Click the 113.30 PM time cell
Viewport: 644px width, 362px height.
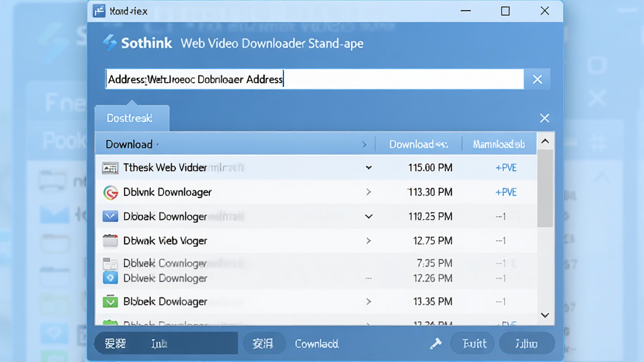click(x=430, y=192)
